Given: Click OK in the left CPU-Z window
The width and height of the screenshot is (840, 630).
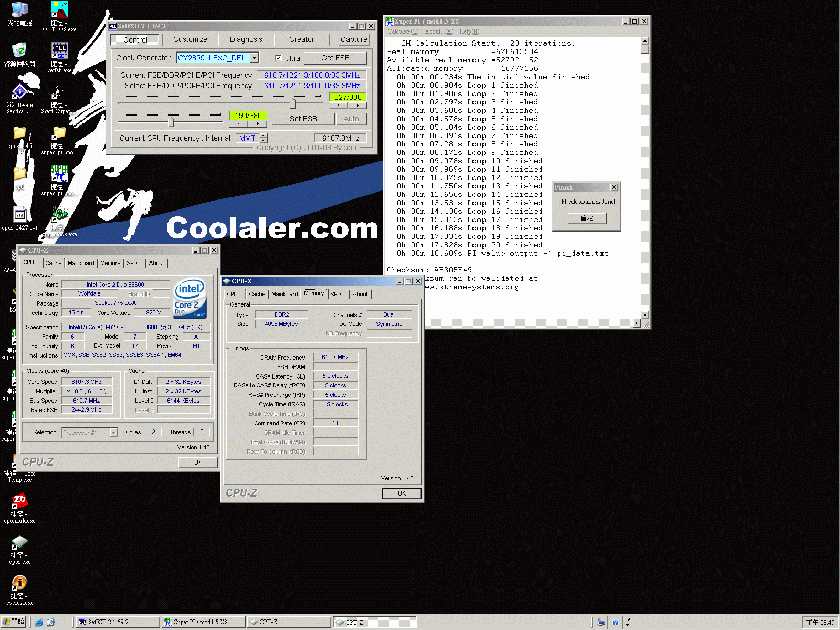Looking at the screenshot, I should [198, 463].
